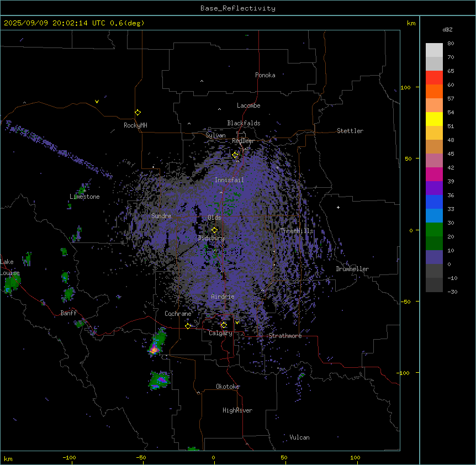Click the bright green 30-20 dBZ legend swatch
The height and width of the screenshot is (465, 476).
click(x=434, y=230)
